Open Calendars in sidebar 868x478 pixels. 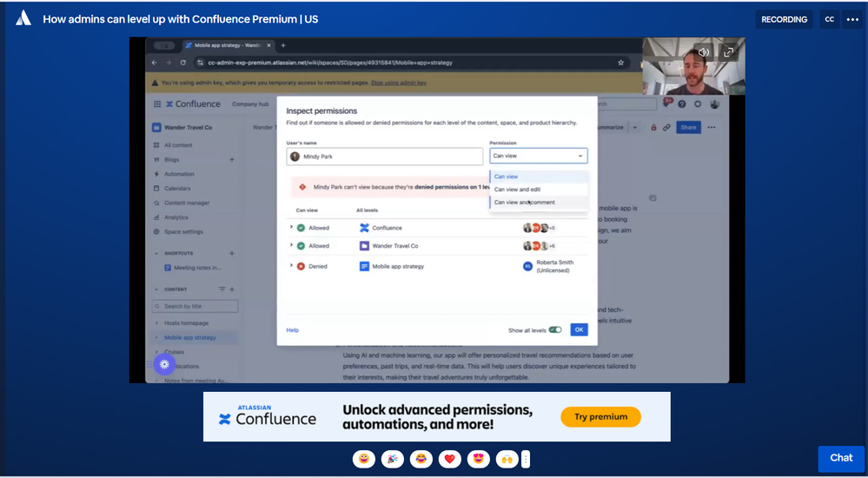[x=177, y=189]
